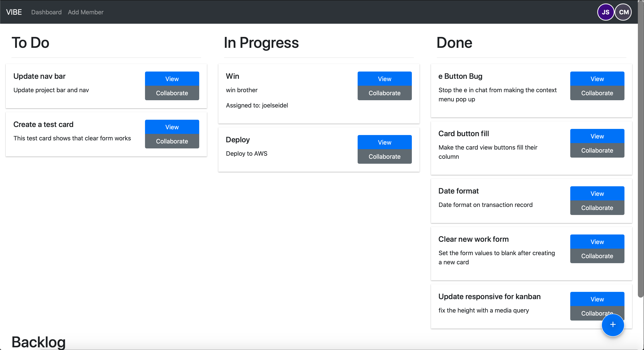Collaborate on the Card button fill task

click(597, 151)
